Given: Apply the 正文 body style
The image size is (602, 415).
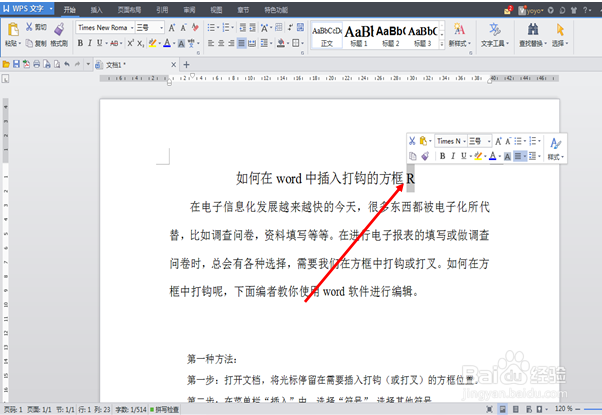Looking at the screenshot, I should tap(327, 36).
